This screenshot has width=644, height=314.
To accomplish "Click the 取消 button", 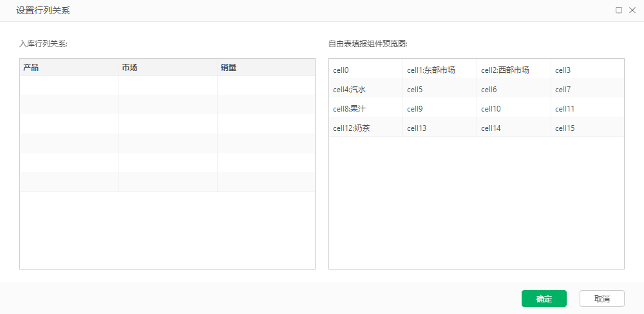I will 601,299.
